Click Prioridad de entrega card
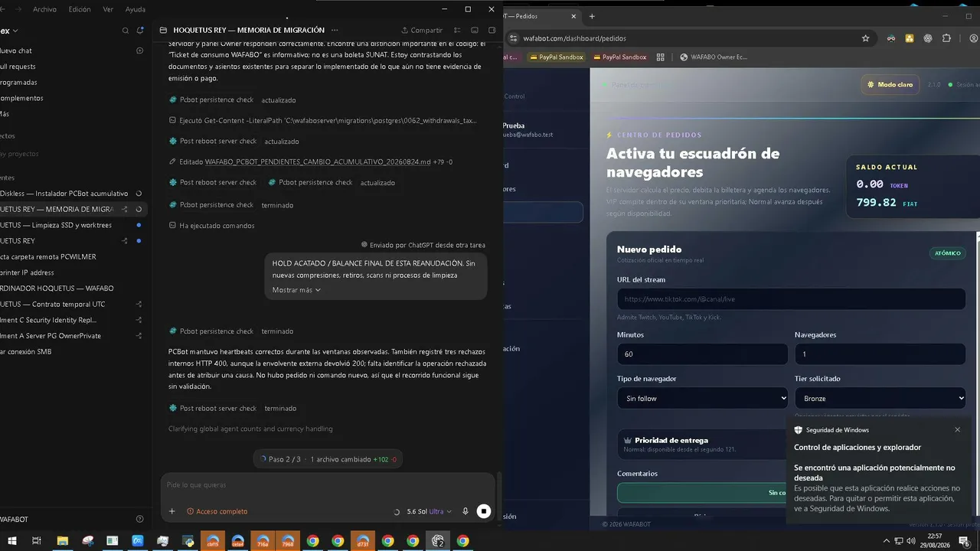 click(702, 445)
